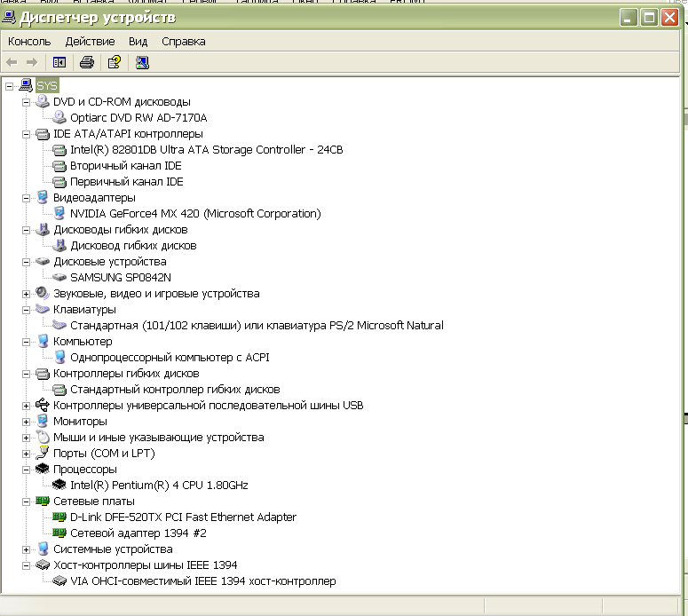
Task: Select the Контроллеры гибких дисков category label
Action: pyautogui.click(x=126, y=374)
